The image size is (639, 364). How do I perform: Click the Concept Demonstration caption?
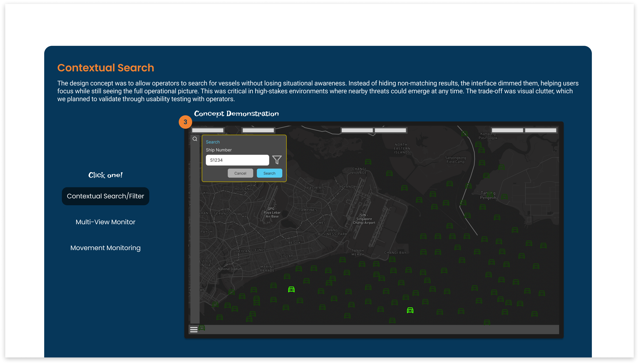click(x=236, y=113)
